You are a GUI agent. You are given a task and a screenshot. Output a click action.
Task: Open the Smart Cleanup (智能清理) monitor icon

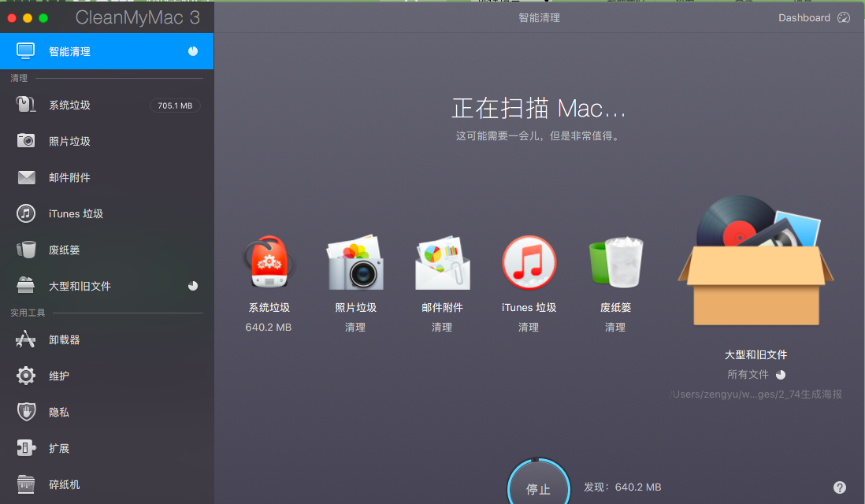(x=25, y=50)
